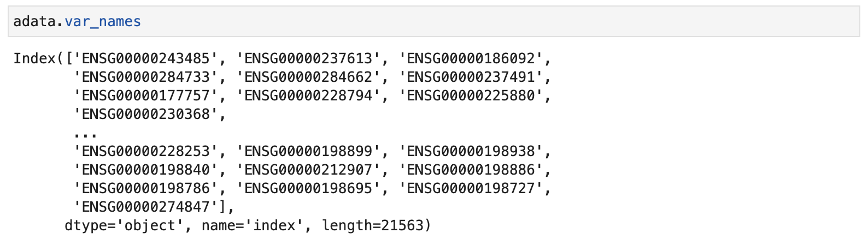
Task: Click gene ID ENSG00000284733 in output
Action: tap(145, 77)
